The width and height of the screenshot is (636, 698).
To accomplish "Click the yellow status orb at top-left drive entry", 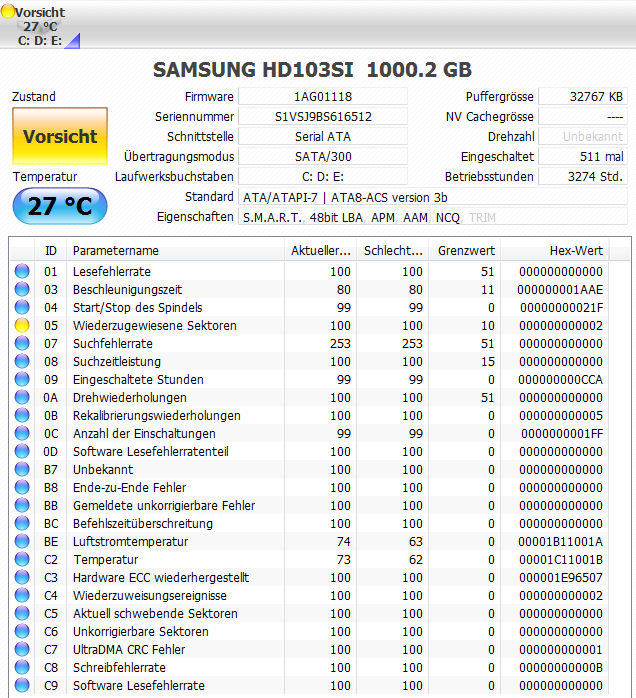I will (8, 12).
